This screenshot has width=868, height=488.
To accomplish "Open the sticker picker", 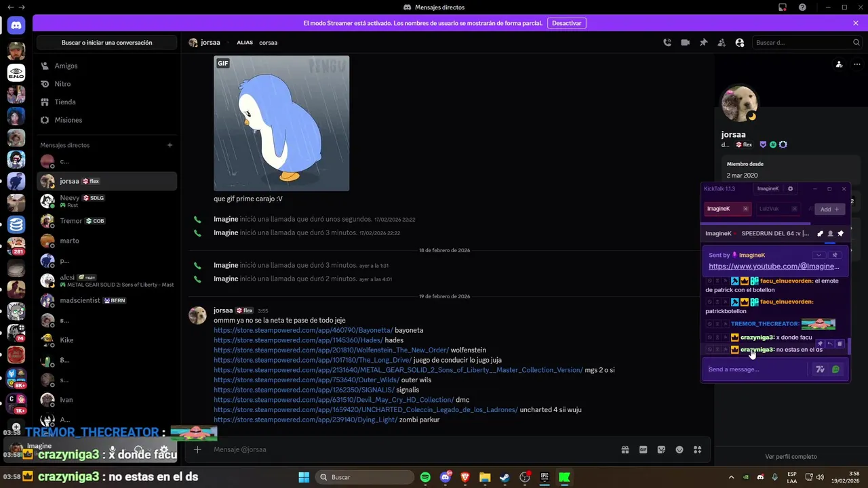I will [661, 449].
